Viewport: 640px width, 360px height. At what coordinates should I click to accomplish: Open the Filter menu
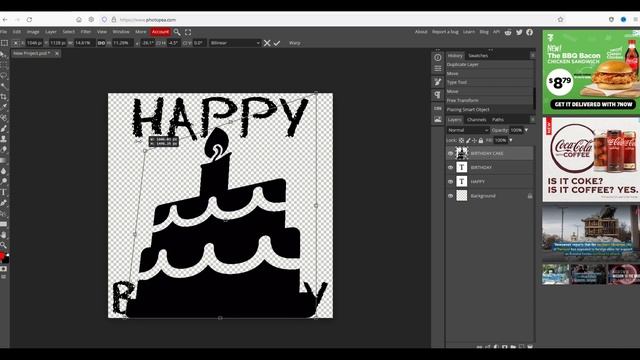coord(86,32)
